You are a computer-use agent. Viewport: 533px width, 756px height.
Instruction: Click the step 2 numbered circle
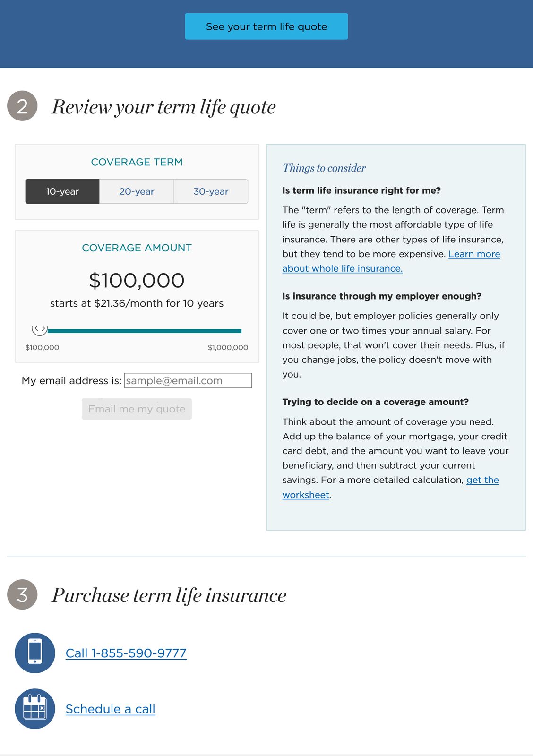point(22,106)
